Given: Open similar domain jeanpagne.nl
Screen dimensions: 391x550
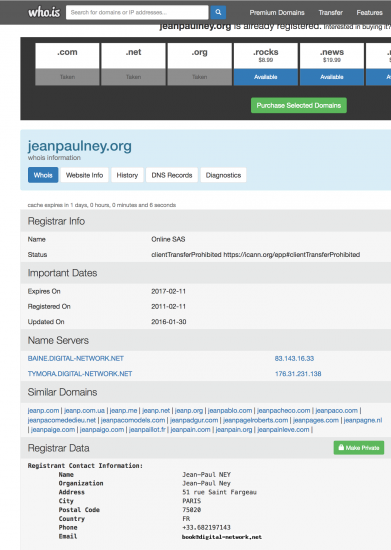Looking at the screenshot, I should point(363,420).
